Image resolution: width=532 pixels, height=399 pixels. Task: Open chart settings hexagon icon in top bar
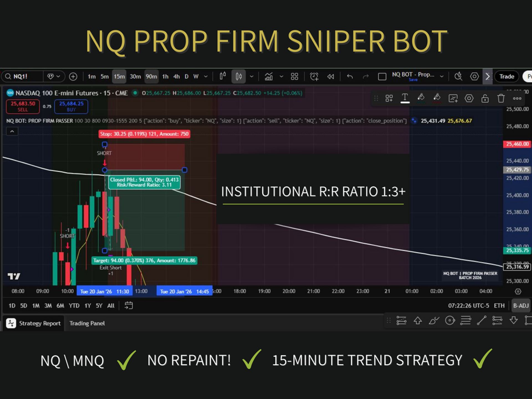tap(474, 76)
